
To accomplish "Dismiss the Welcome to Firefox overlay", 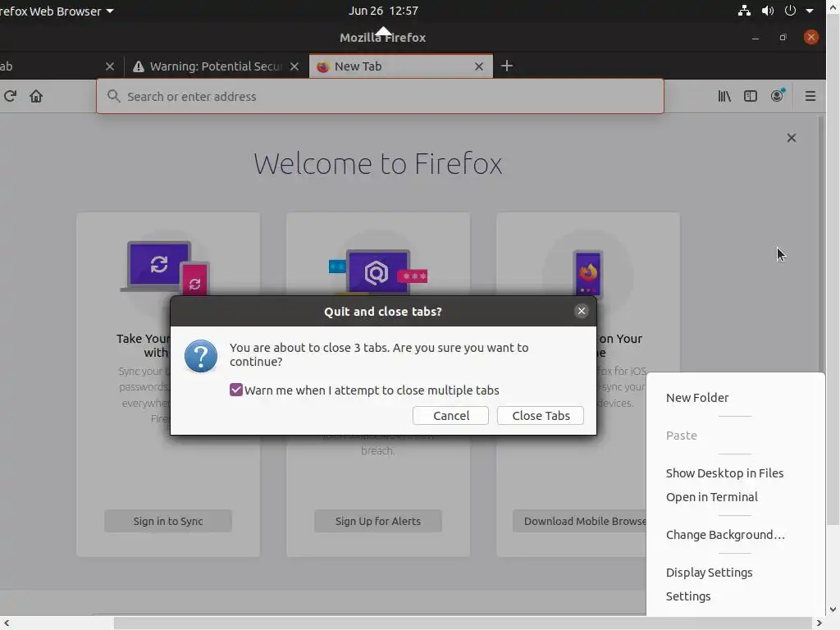I will (x=792, y=138).
